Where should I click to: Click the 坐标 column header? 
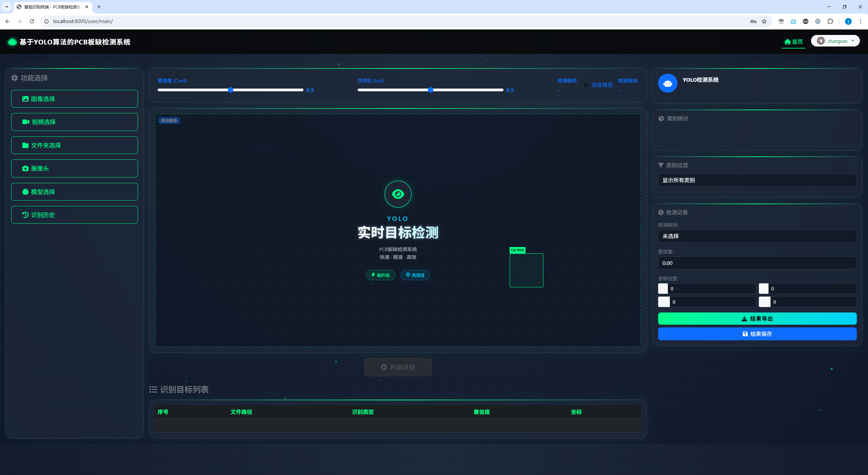click(576, 412)
